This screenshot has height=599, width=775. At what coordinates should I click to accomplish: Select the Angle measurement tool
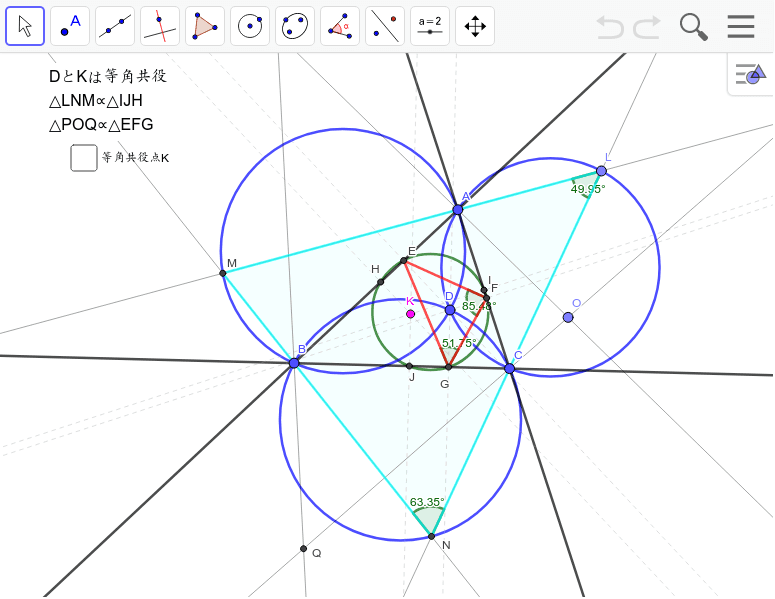point(340,26)
